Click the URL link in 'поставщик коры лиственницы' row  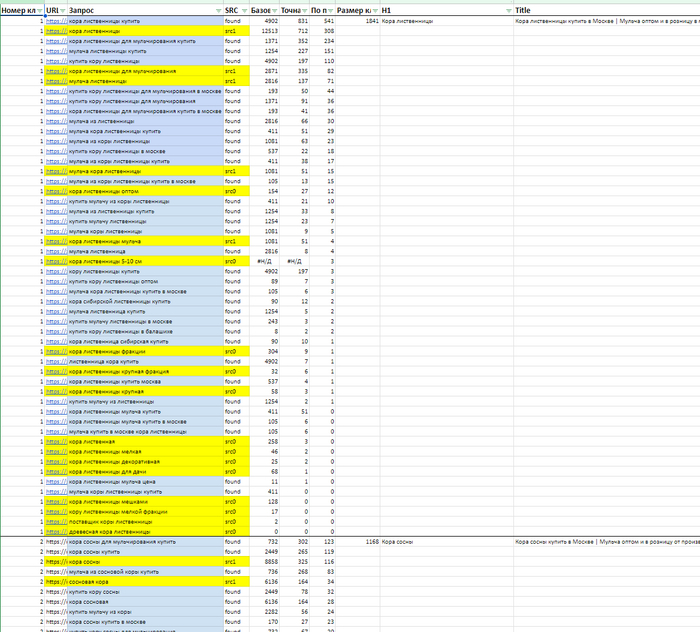pos(56,521)
